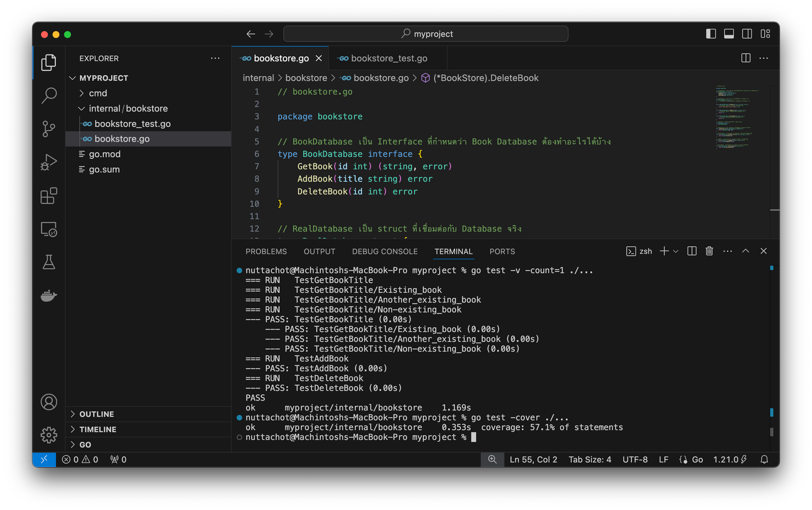Click the myproject command center search box
Viewport: 812px width, 510px height.
click(425, 33)
